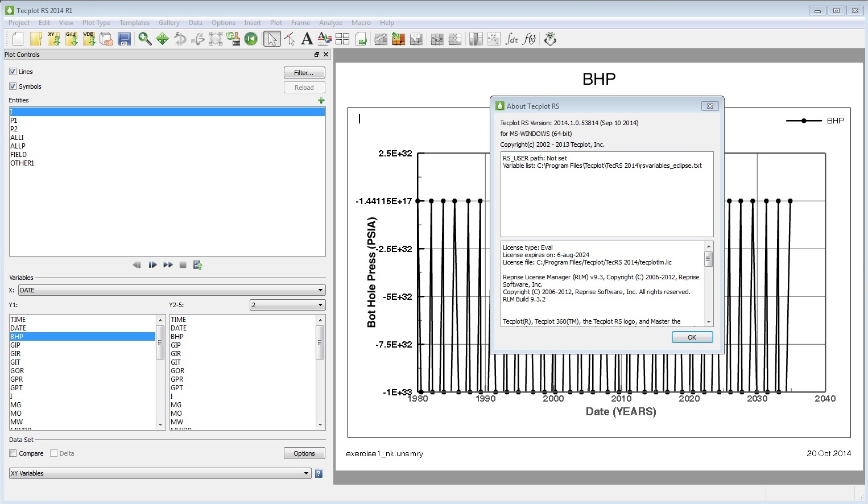
Task: Open the Macro menu
Action: pyautogui.click(x=361, y=23)
